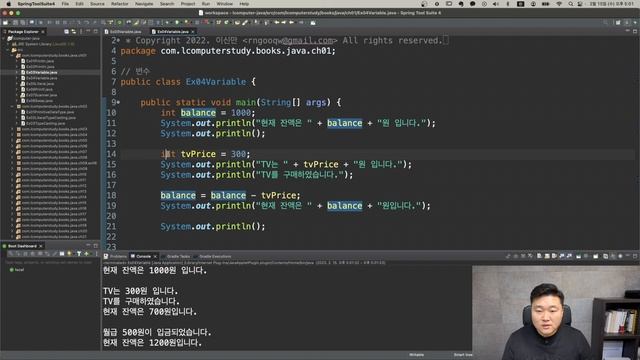Close the active Ex04Variable.java editor tab
This screenshot has height=360, width=640.
coord(193,31)
